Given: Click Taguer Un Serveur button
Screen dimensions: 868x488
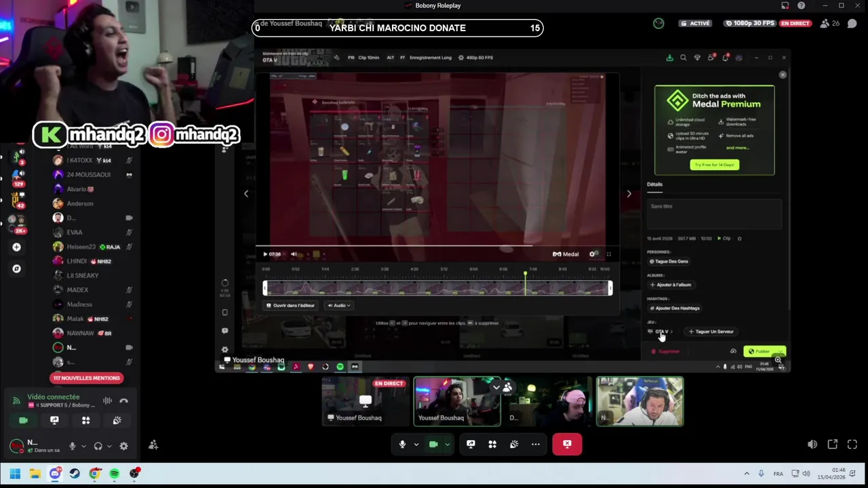Looking at the screenshot, I should coord(711,331).
